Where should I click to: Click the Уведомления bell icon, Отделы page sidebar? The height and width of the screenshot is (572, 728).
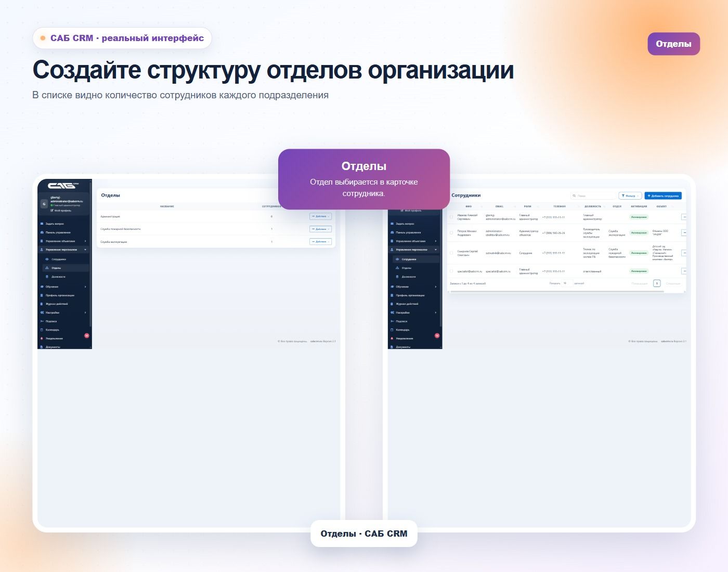tap(42, 339)
